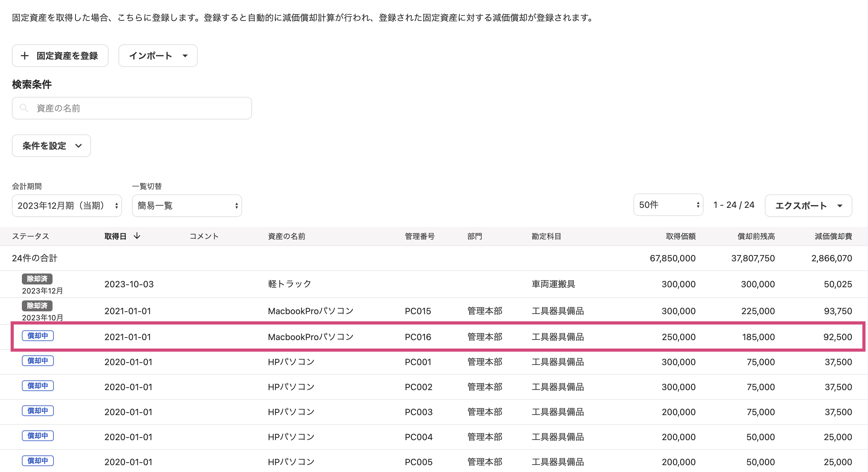Click the 償却中 badge on PC005 row
Image resolution: width=868 pixels, height=472 pixels.
click(x=38, y=460)
